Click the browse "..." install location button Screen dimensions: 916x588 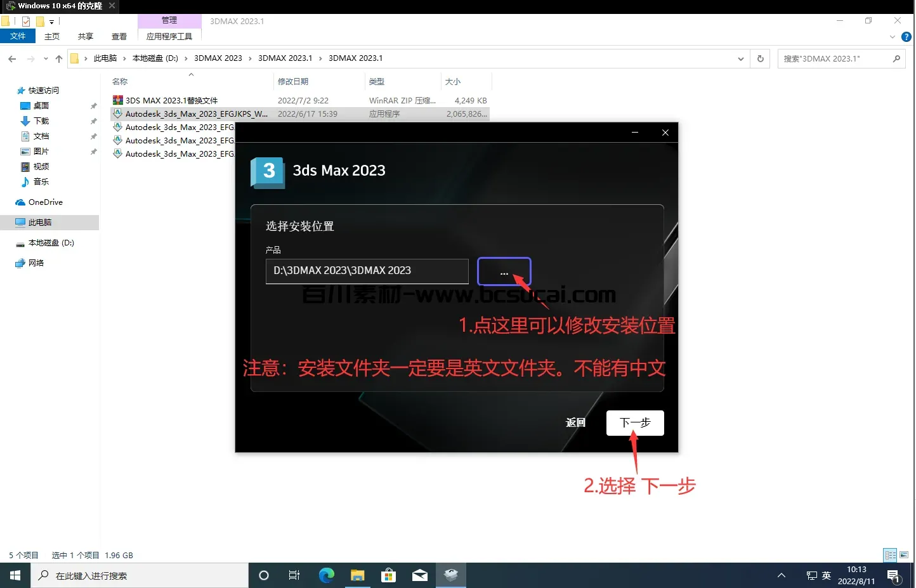504,271
